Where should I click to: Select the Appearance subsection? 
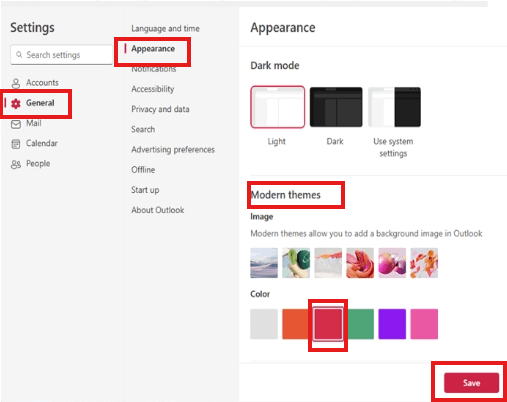point(153,49)
